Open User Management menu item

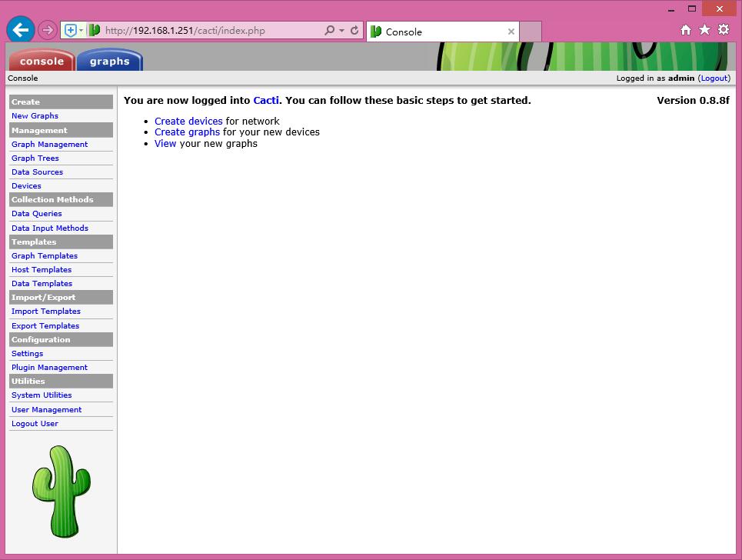point(46,409)
